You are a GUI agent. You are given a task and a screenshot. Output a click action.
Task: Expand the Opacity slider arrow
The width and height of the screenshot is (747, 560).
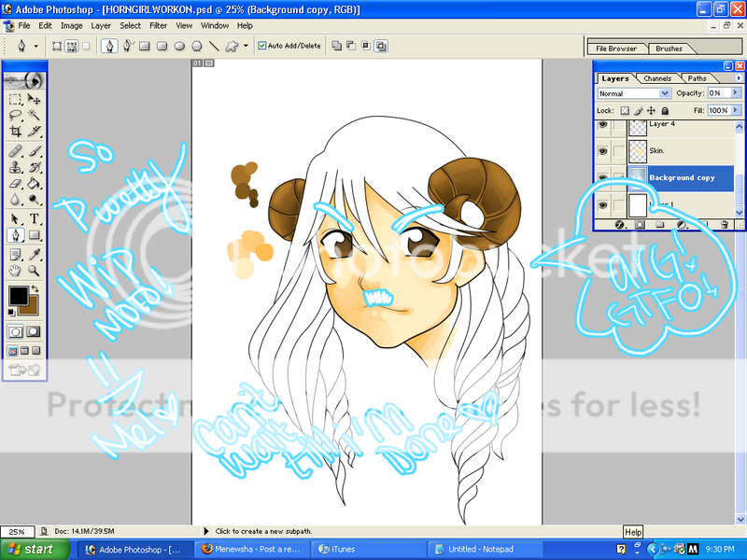tap(737, 93)
